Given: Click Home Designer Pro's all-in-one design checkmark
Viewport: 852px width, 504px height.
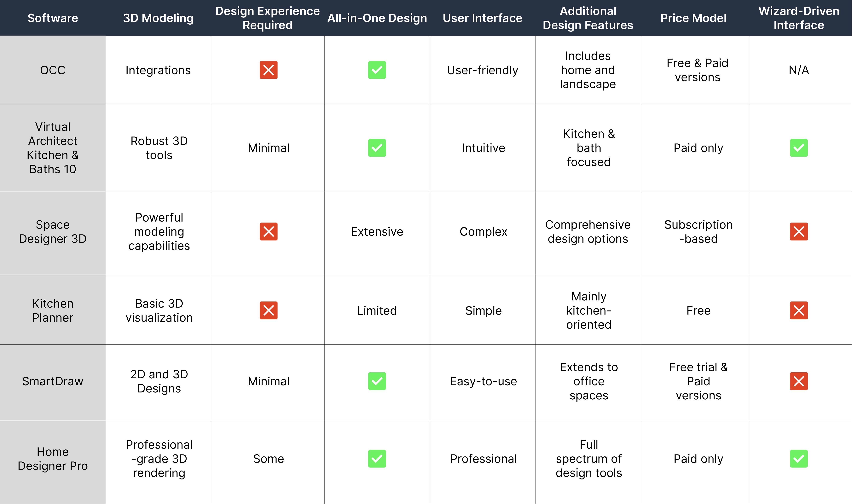Looking at the screenshot, I should (377, 459).
